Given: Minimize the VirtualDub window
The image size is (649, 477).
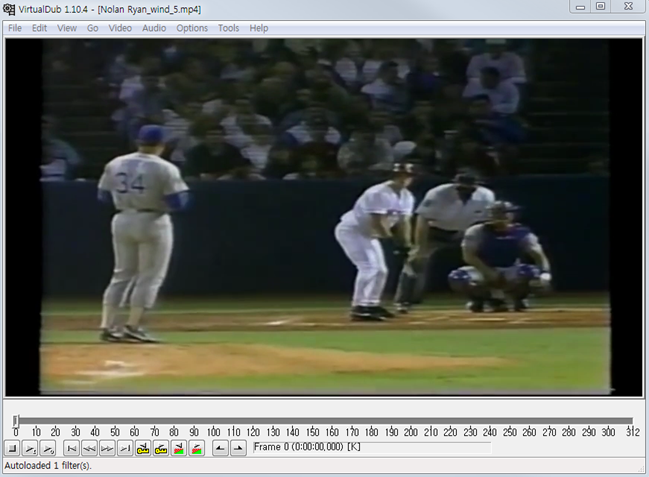Looking at the screenshot, I should 580,7.
